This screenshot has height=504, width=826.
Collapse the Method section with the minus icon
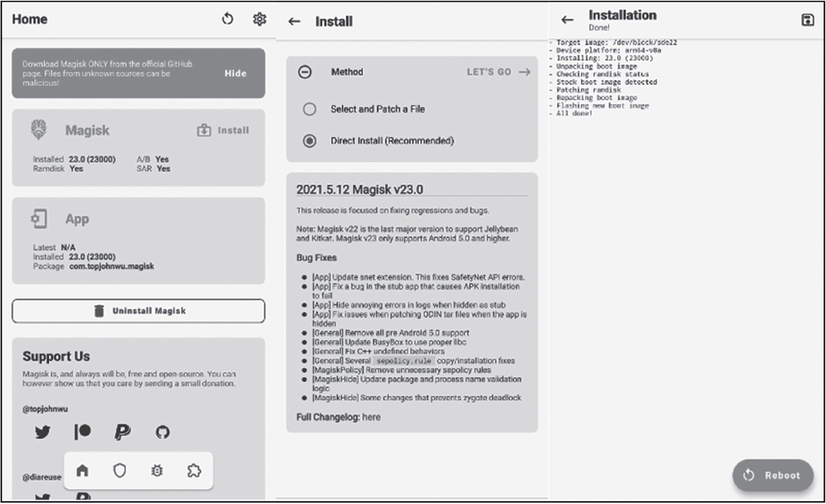click(x=305, y=72)
